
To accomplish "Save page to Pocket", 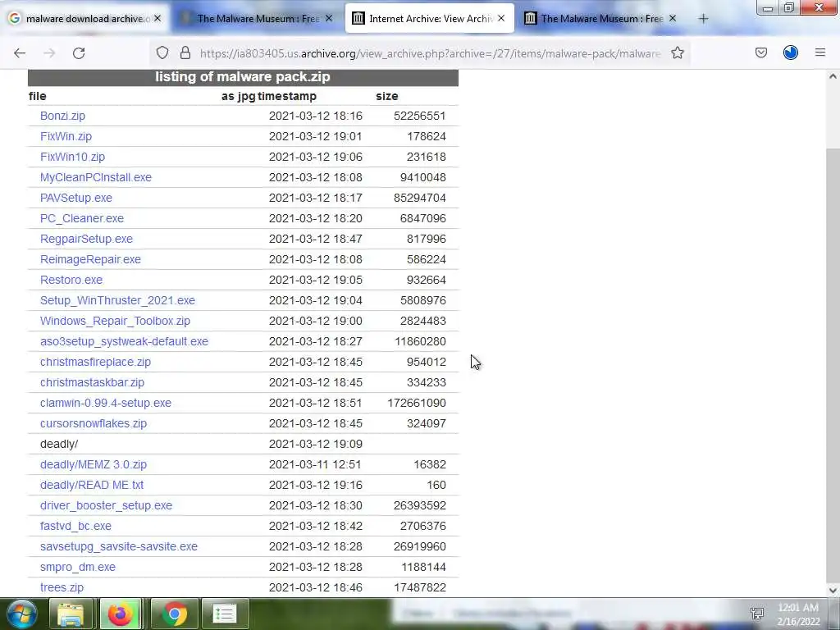I will pos(761,52).
